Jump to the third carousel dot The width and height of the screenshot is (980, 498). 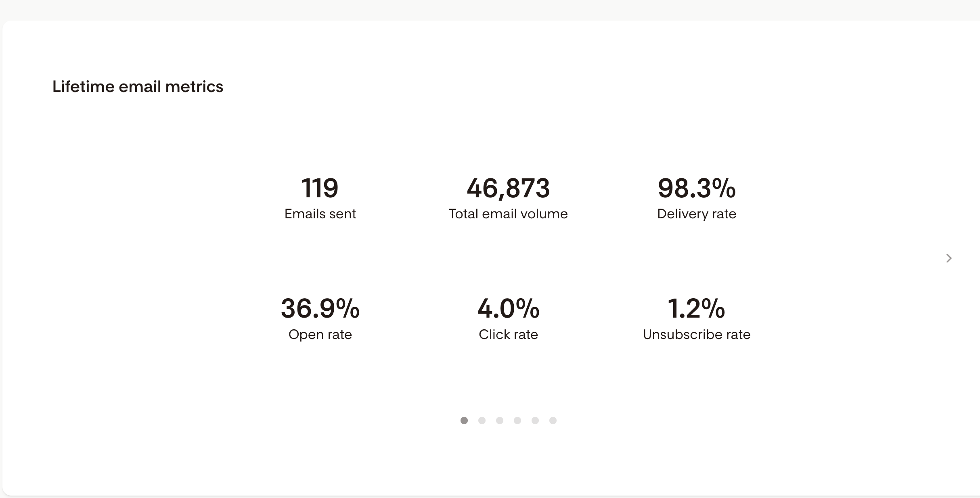point(500,421)
